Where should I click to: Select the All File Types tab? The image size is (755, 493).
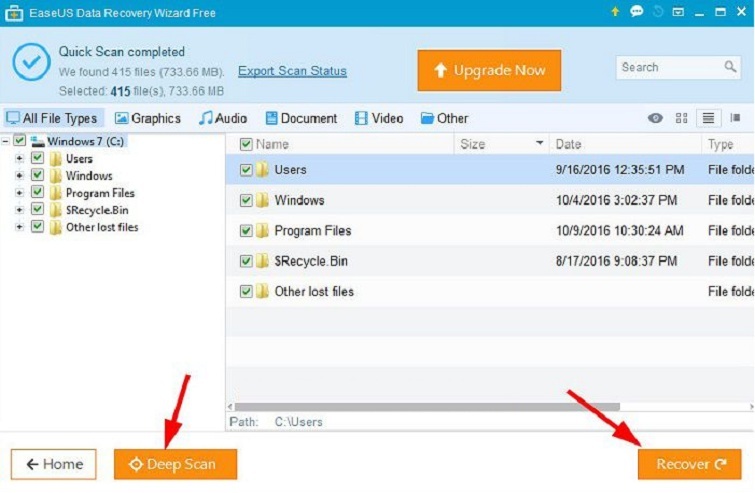[x=52, y=118]
